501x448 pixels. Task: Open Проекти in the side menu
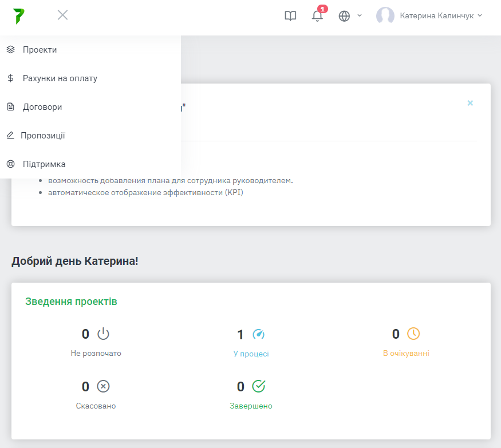pyautogui.click(x=40, y=50)
